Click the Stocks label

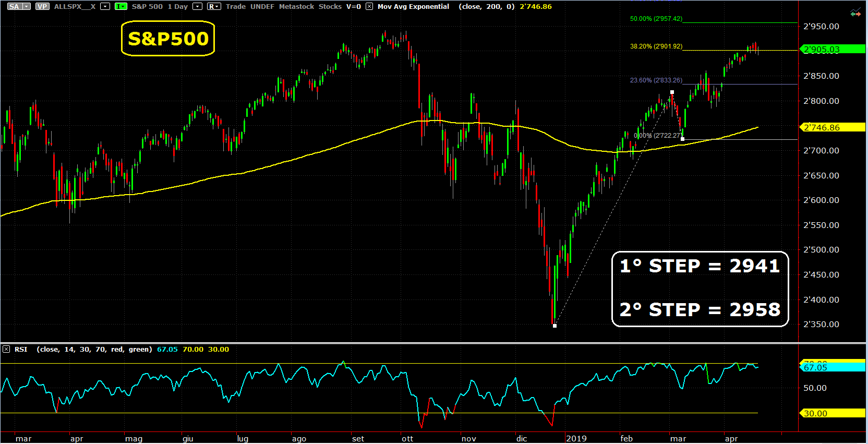(330, 7)
